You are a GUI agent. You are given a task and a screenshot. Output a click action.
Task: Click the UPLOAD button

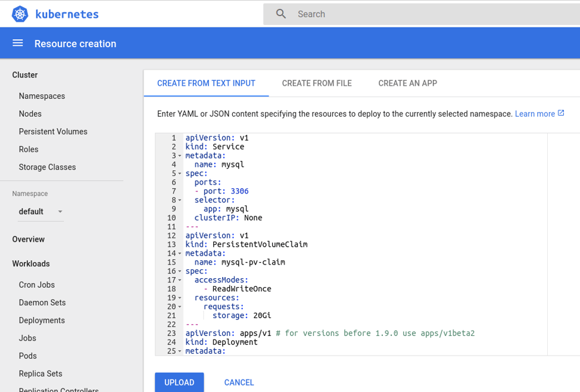[x=179, y=382]
